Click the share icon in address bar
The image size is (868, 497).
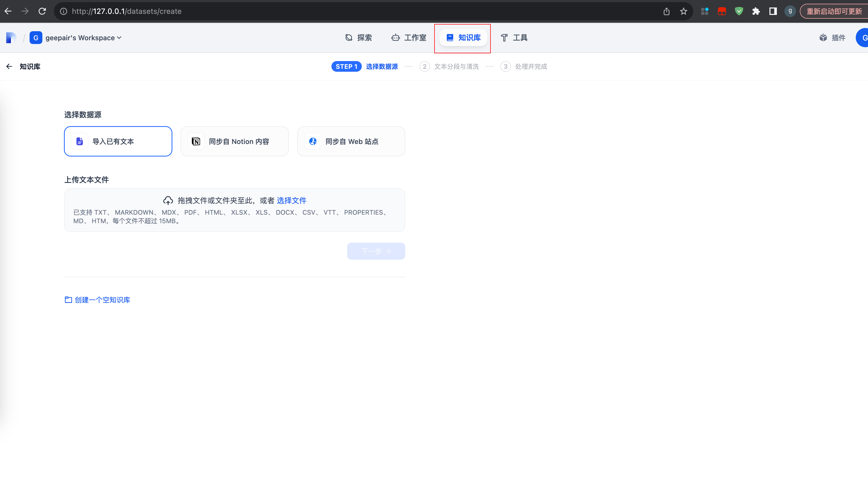tap(666, 11)
